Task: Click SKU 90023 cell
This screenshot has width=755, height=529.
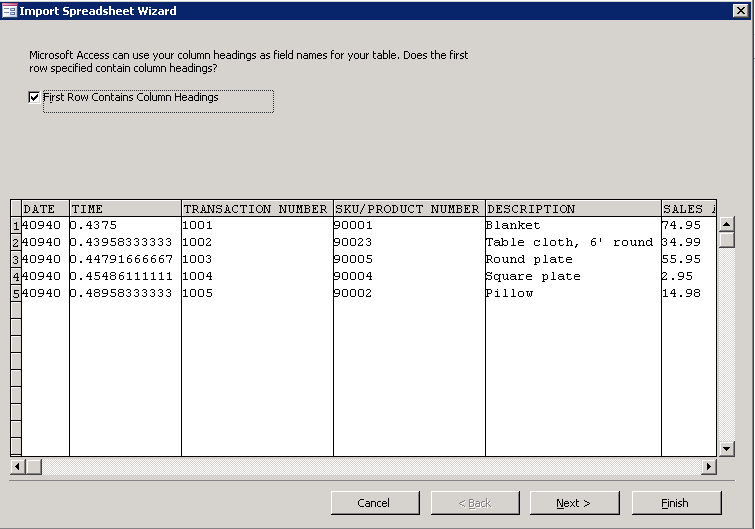Action: (x=409, y=242)
